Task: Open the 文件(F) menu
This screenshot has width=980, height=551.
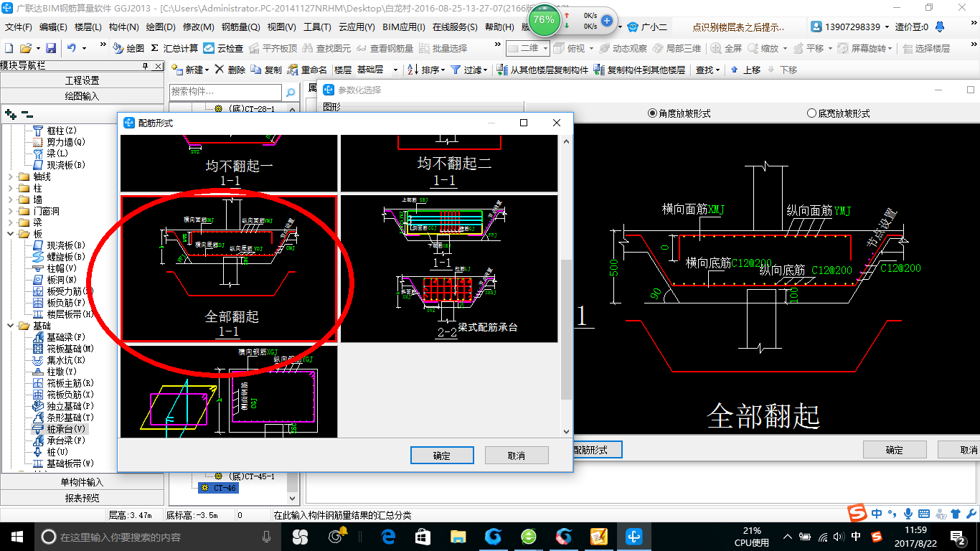Action: click(x=19, y=27)
